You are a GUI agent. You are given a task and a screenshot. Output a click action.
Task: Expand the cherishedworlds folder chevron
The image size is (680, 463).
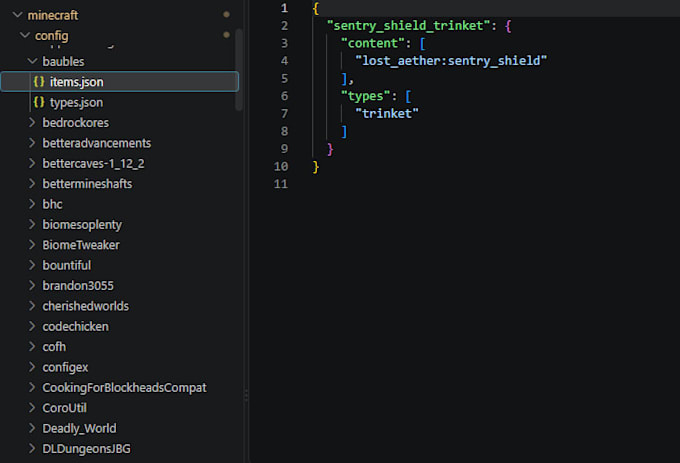[32, 306]
